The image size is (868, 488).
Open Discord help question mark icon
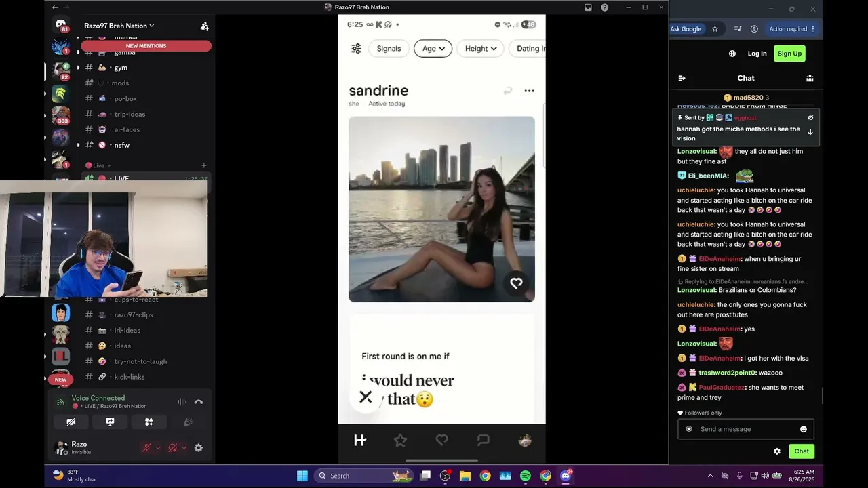pos(604,7)
